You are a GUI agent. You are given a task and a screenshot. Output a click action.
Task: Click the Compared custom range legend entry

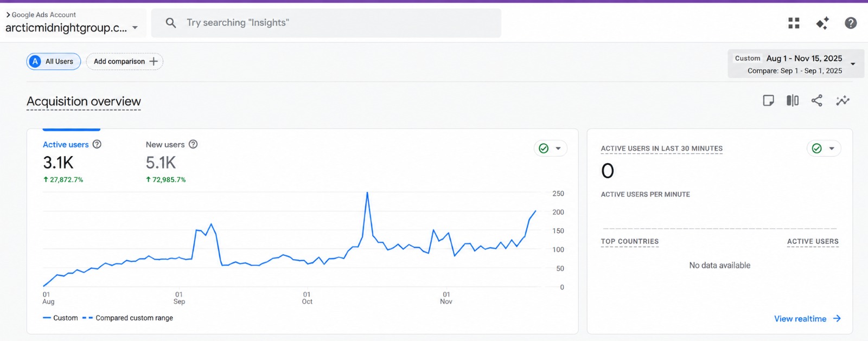pyautogui.click(x=128, y=318)
